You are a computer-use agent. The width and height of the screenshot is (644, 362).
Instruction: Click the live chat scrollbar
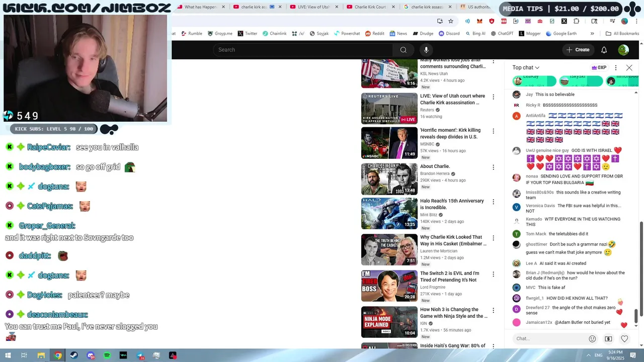coord(636,317)
